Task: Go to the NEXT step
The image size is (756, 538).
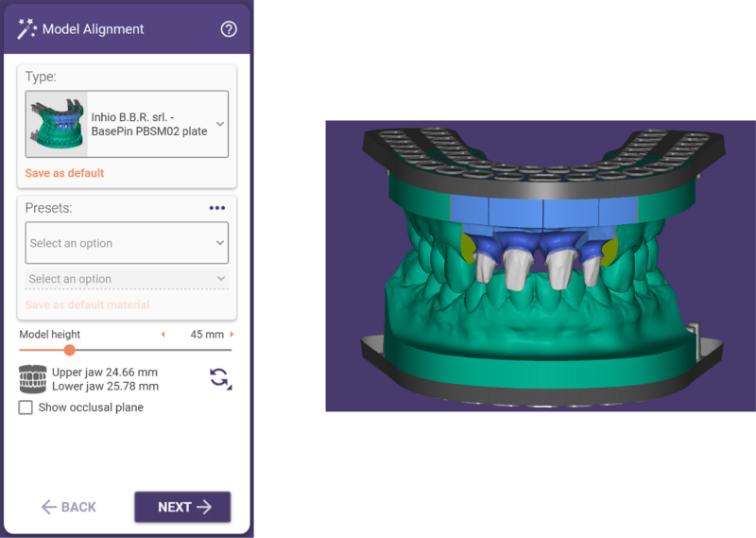Action: [x=182, y=507]
